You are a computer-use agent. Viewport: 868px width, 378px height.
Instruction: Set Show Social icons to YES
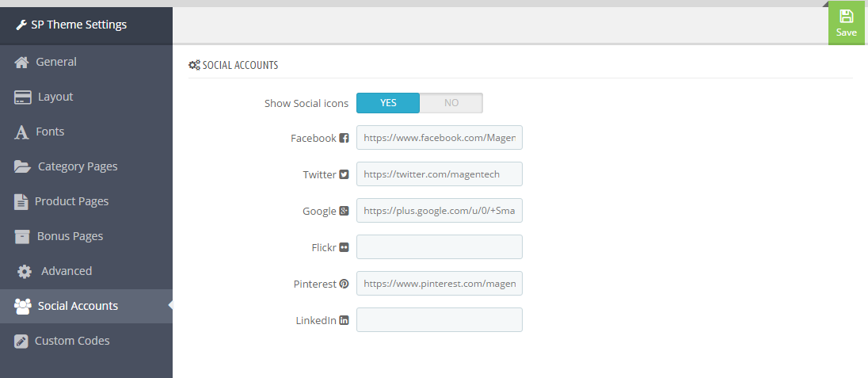pos(388,103)
